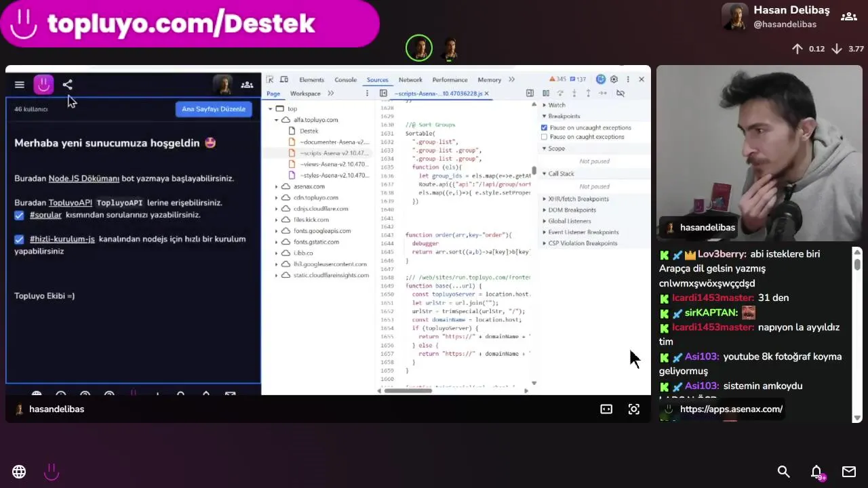Screen dimensions: 868x488
Task: Toggle Pause on uncaught exceptions checkbox
Action: (544, 127)
